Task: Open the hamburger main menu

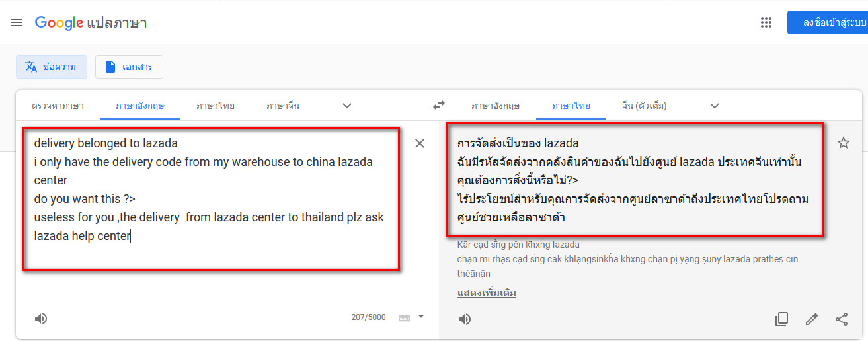Action: 17,22
